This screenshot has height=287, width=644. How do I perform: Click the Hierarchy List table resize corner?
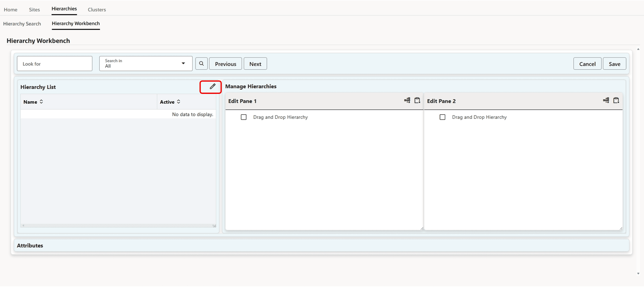click(214, 226)
